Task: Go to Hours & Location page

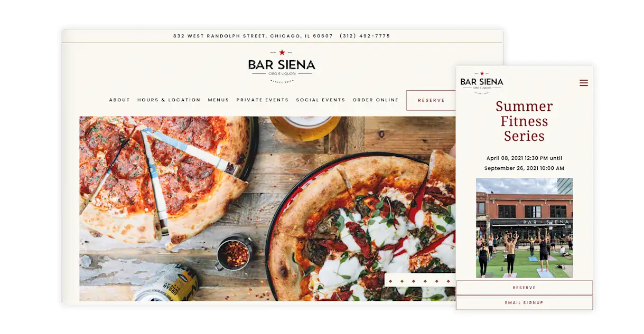Action: click(x=169, y=100)
